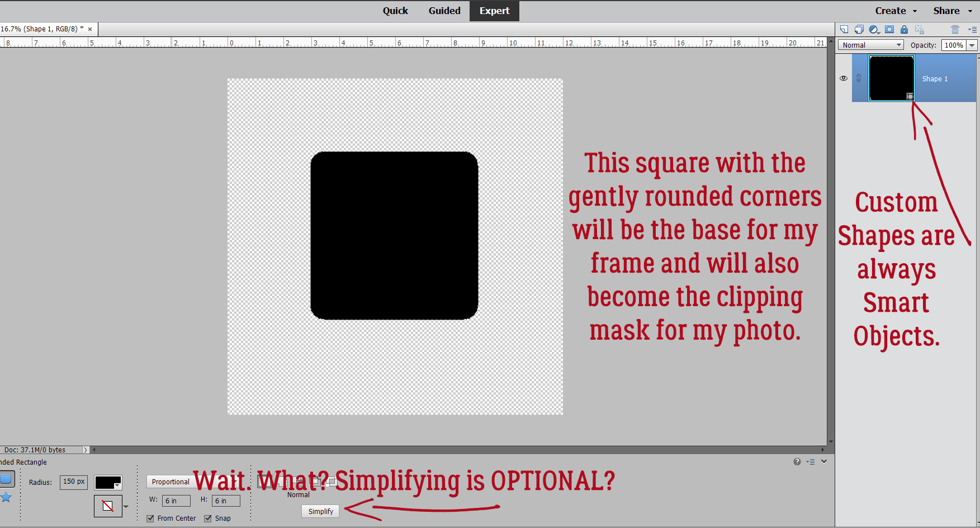Open the black shape color swatch
The width and height of the screenshot is (980, 528).
108,483
